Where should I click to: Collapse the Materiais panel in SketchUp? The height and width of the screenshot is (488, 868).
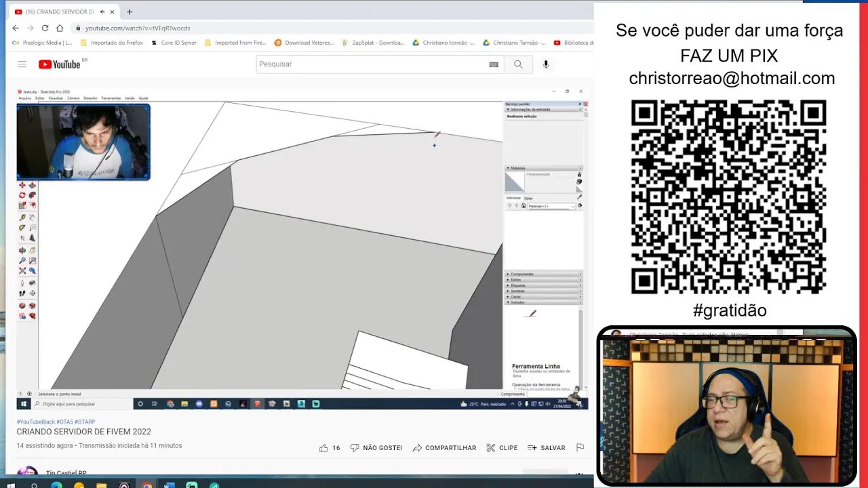543,168
